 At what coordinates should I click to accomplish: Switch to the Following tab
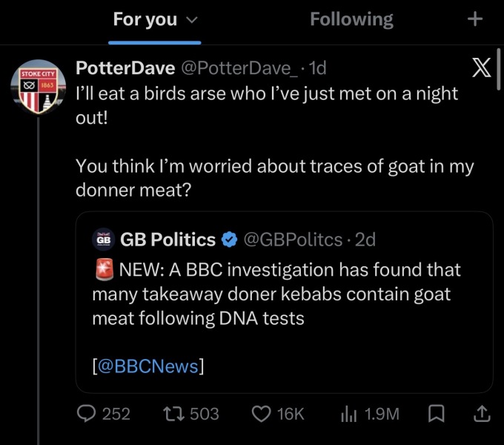coord(351,19)
